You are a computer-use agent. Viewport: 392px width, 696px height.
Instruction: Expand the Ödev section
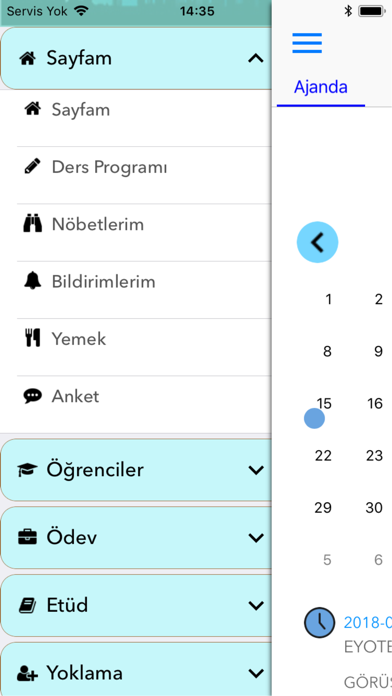pyautogui.click(x=136, y=538)
